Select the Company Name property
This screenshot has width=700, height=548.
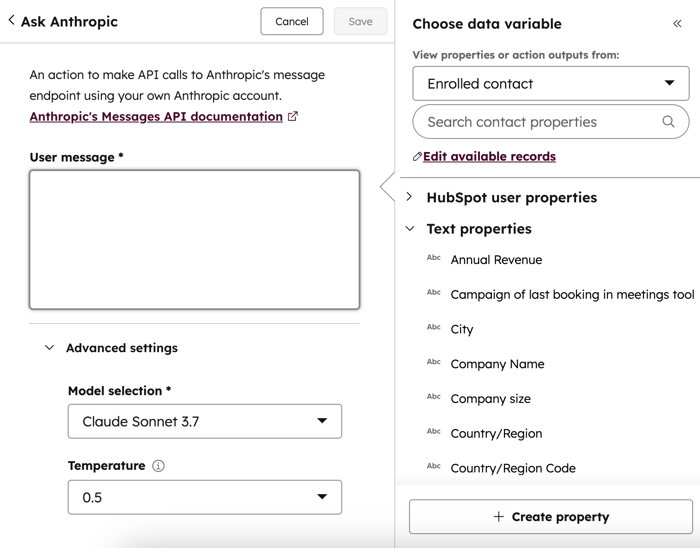pos(497,364)
